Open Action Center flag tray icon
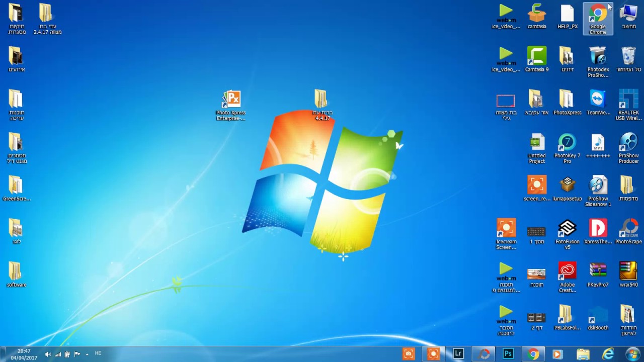Image resolution: width=644 pixels, height=362 pixels. (x=77, y=354)
